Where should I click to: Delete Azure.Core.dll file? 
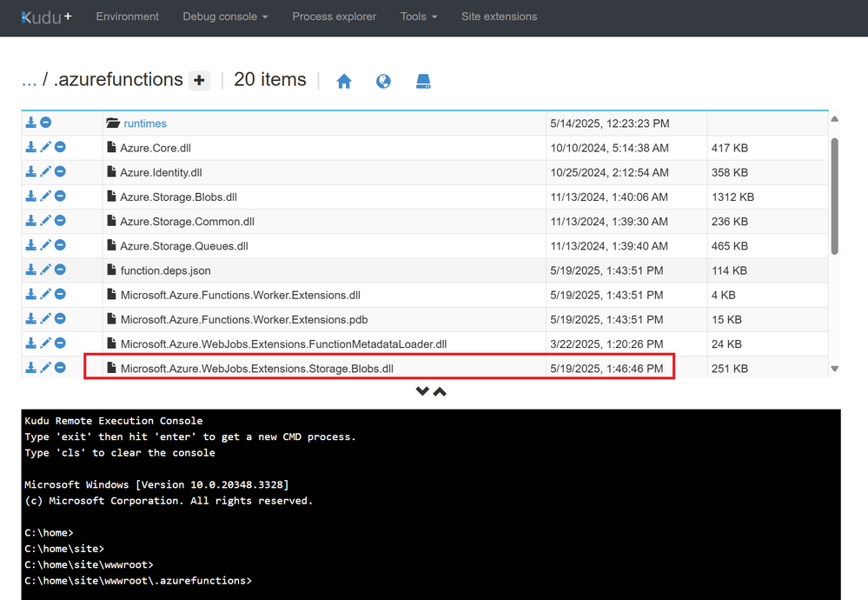tap(60, 147)
